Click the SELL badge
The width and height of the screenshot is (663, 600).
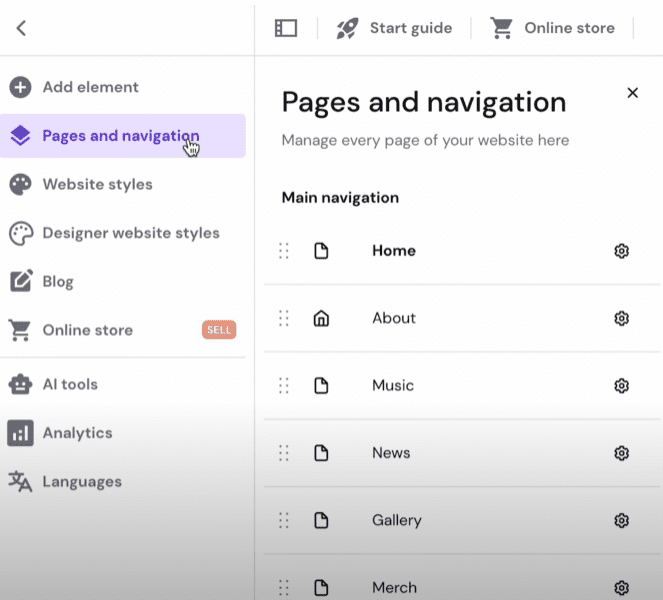coord(219,330)
